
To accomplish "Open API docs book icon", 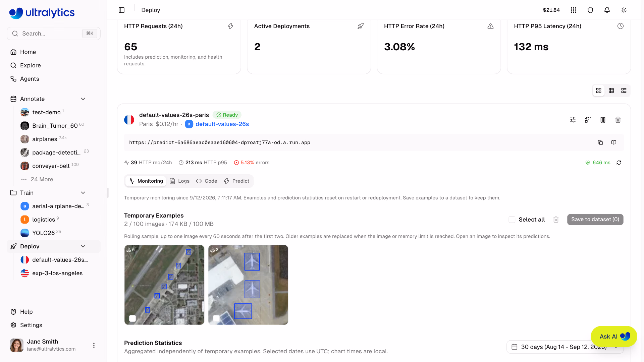I will pos(614,142).
